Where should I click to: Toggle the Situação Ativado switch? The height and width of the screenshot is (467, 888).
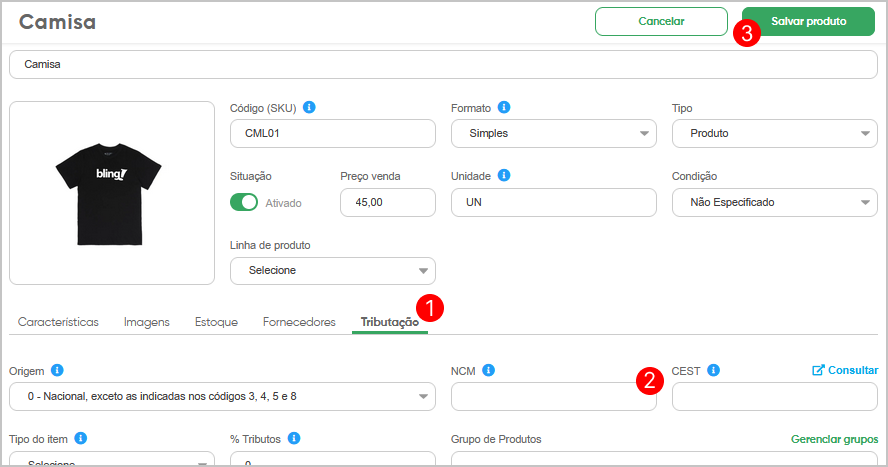244,202
